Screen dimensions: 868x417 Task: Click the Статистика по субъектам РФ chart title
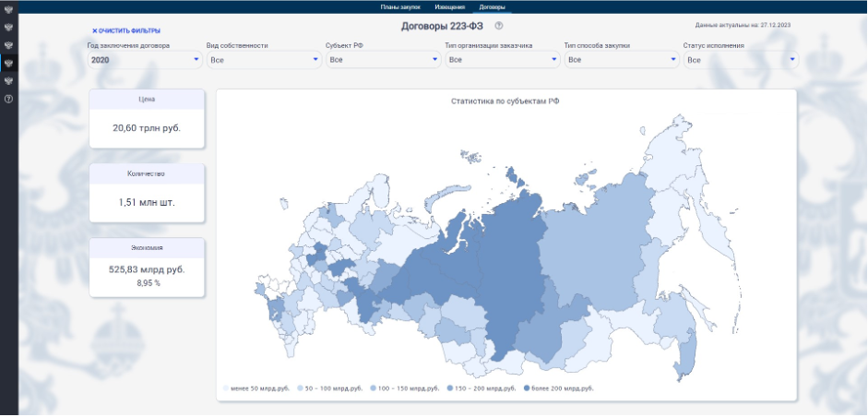[505, 101]
